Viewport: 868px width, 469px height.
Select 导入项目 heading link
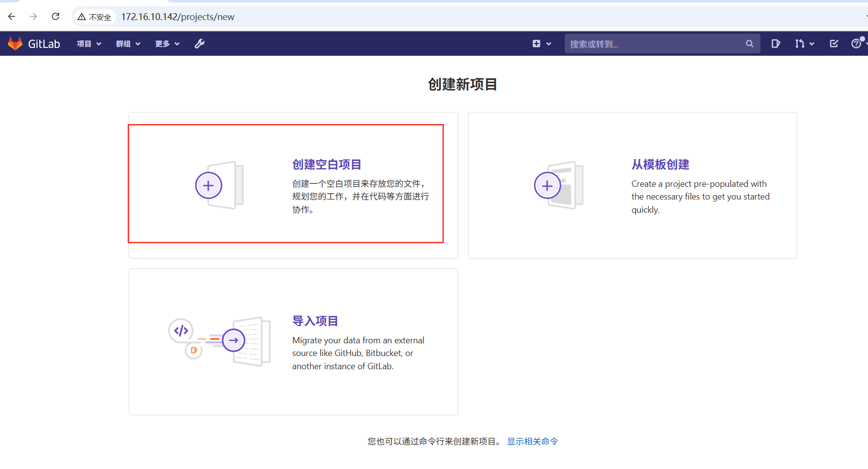315,321
